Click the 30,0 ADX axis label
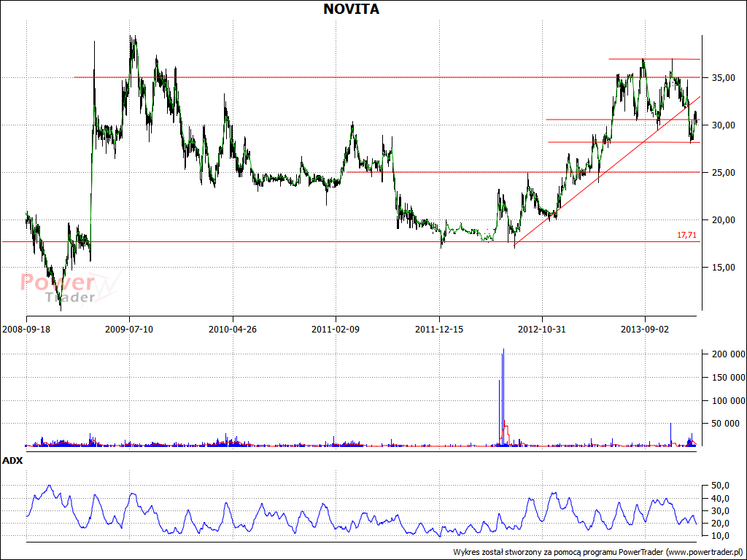 pos(721,511)
